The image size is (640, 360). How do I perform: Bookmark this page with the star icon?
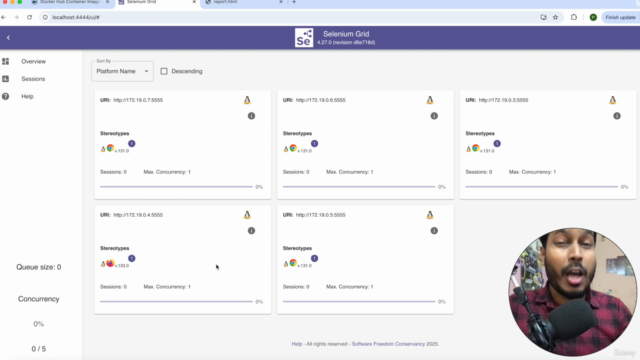tap(555, 17)
